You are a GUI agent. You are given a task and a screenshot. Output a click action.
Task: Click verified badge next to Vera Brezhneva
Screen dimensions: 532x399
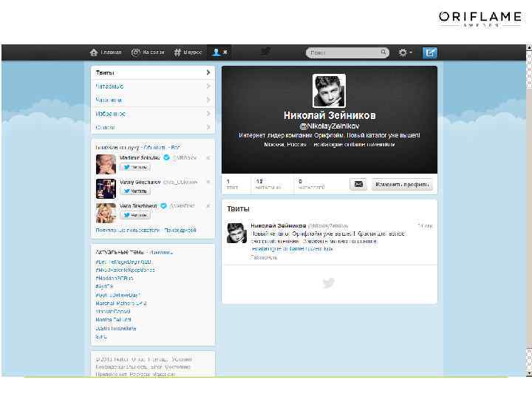pyautogui.click(x=163, y=205)
